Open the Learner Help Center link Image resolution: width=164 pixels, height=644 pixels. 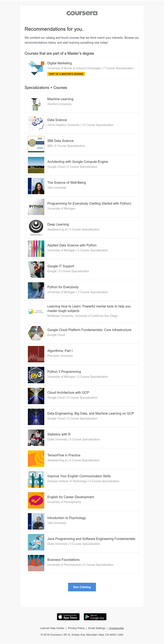pos(52,628)
